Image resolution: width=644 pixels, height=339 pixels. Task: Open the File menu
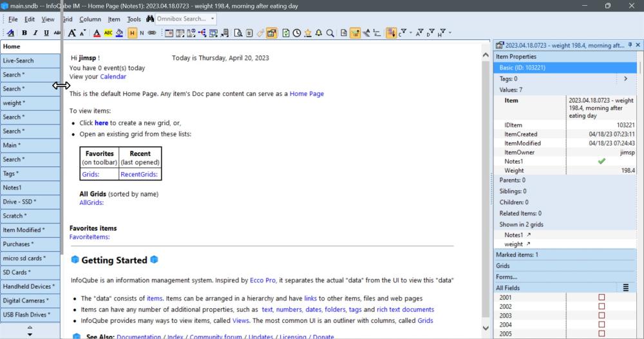13,19
